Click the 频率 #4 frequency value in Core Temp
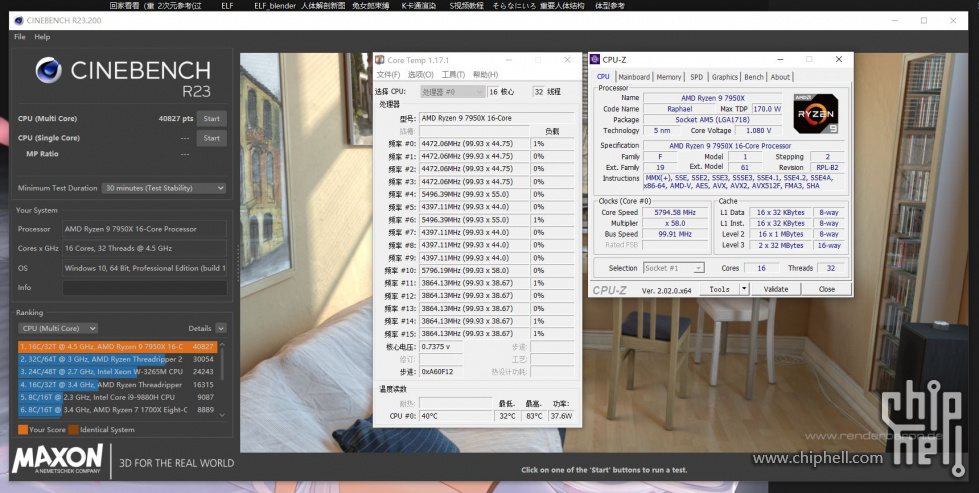Image resolution: width=979 pixels, height=493 pixels. click(474, 194)
